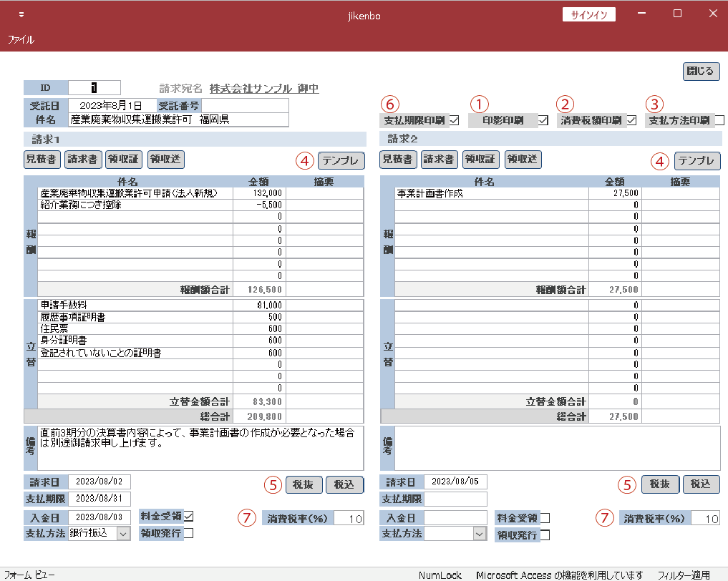Expand 支払方法 dropdown showing 銀行振込
Viewport: 728px width, 581px height.
[123, 533]
